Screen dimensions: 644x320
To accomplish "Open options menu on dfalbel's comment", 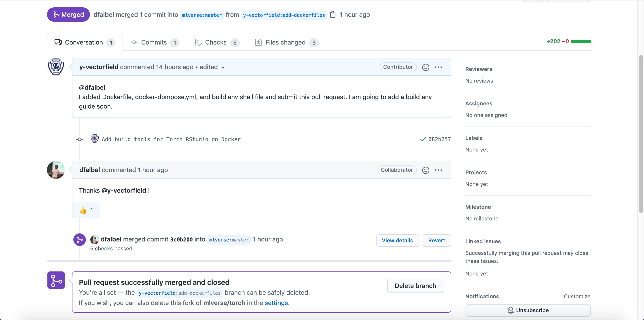I will pyautogui.click(x=438, y=170).
